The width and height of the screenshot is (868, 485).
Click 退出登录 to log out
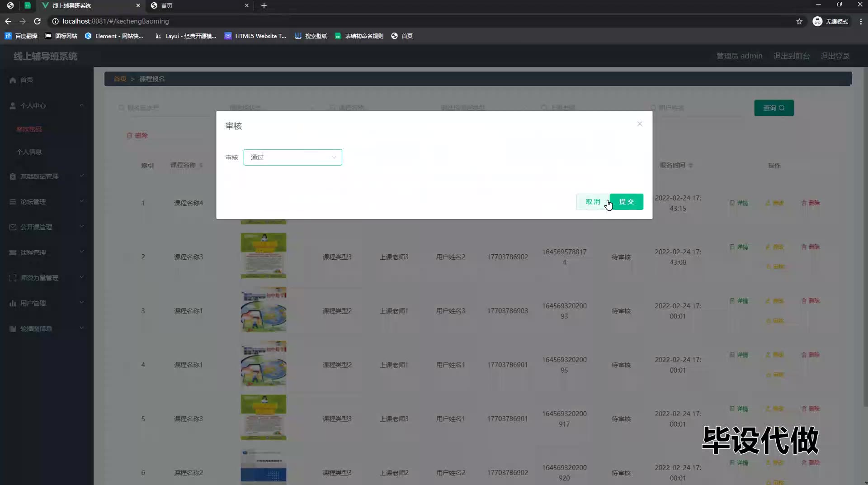[835, 56]
